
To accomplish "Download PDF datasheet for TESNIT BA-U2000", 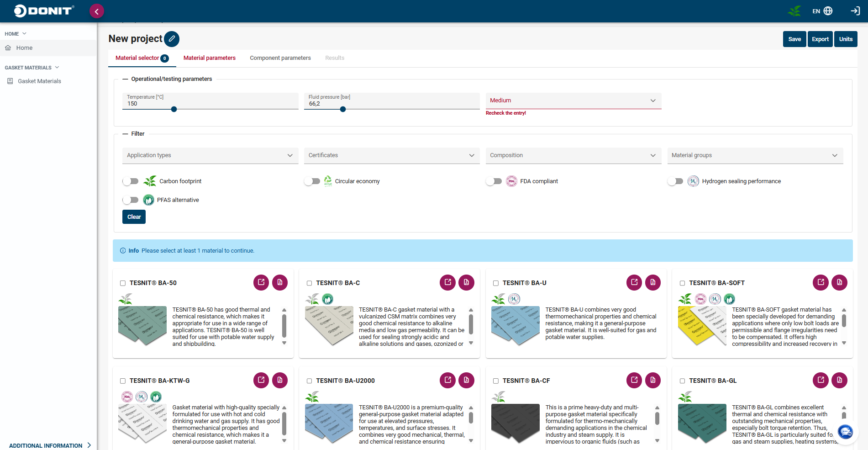I will click(466, 380).
